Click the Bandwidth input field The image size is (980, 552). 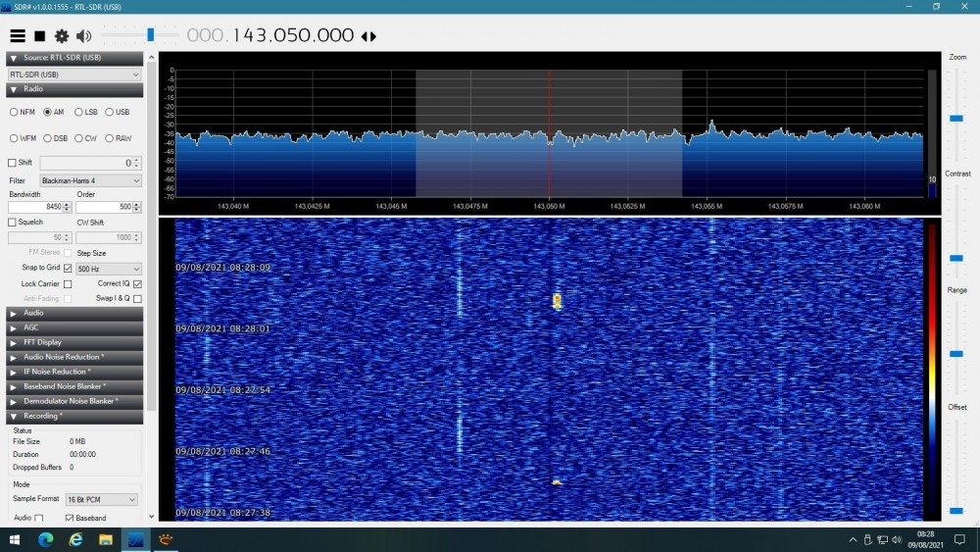tap(37, 207)
